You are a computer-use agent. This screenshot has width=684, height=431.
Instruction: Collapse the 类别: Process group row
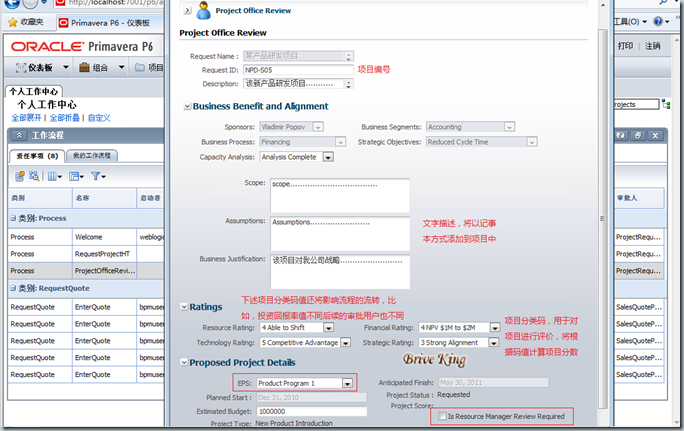click(15, 217)
